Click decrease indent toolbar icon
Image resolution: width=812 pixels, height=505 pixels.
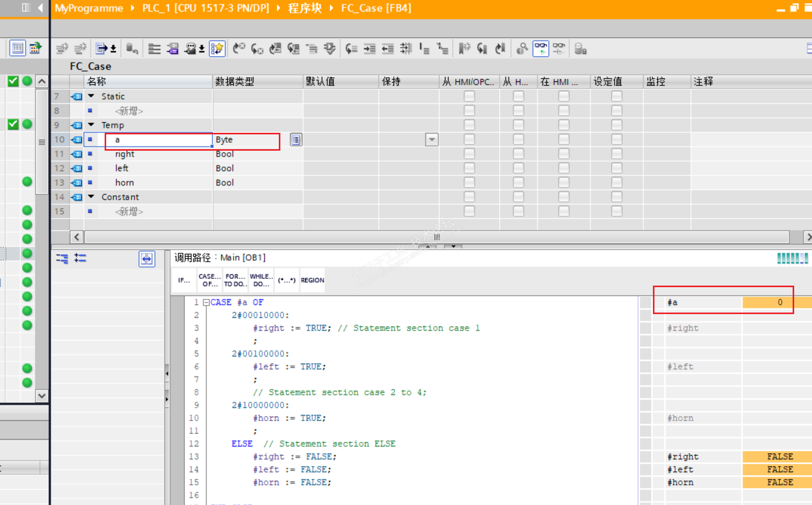pyautogui.click(x=387, y=49)
